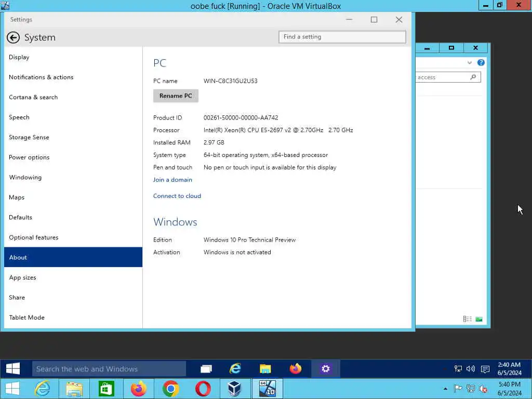The height and width of the screenshot is (399, 532).
Task: Minimize the Settings window
Action: point(349,20)
